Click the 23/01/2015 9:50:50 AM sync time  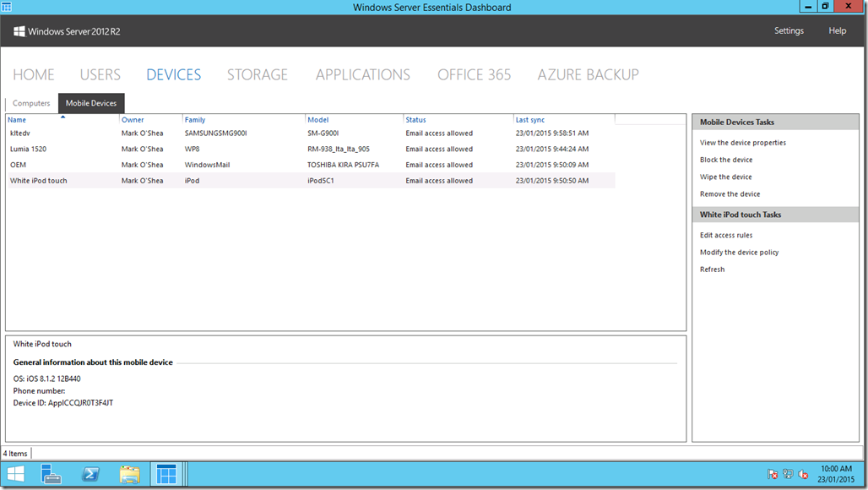(552, 181)
